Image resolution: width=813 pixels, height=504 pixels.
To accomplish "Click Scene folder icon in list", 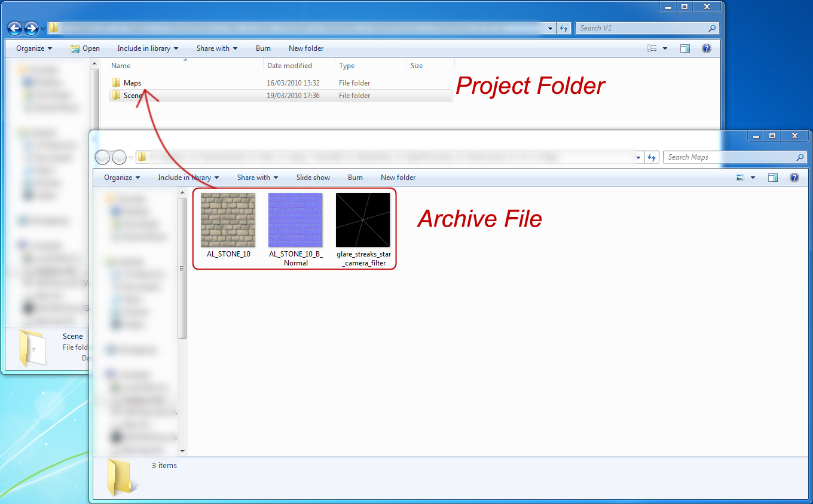I will click(x=116, y=96).
